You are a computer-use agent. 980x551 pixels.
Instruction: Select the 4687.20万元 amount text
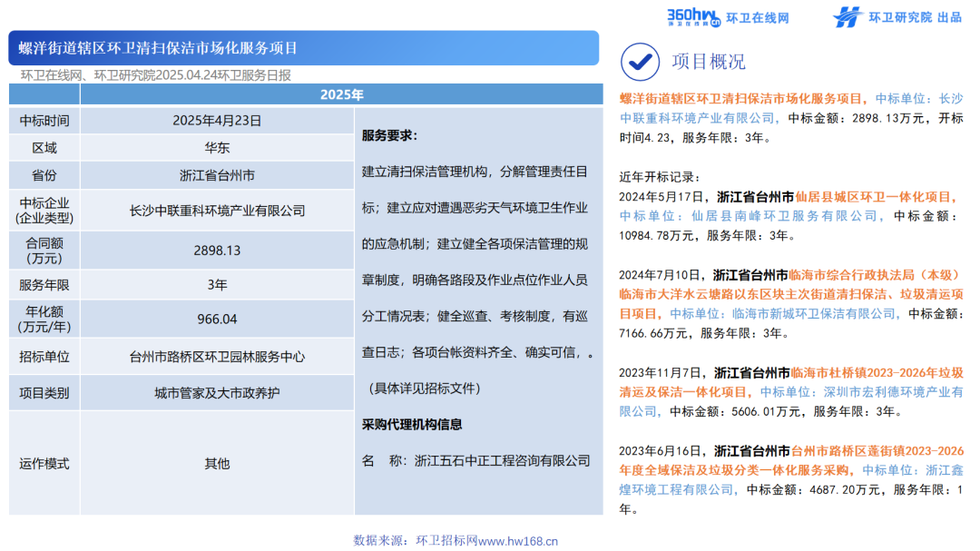845,489
